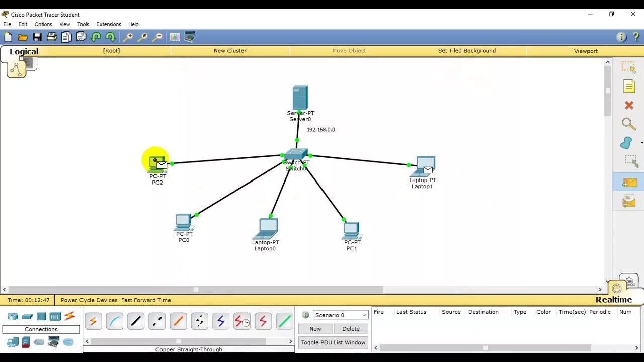The image size is (644, 362).
Task: Choose the Place Note tool
Action: coord(629,86)
